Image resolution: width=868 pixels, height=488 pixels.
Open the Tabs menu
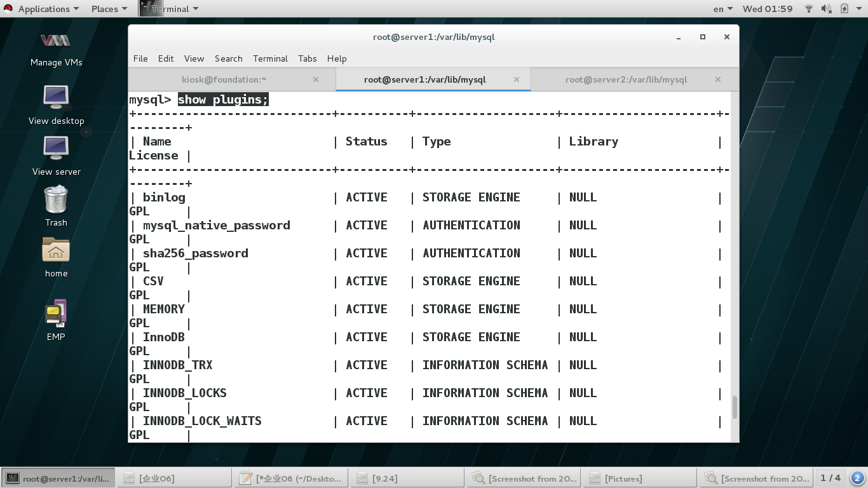[307, 58]
